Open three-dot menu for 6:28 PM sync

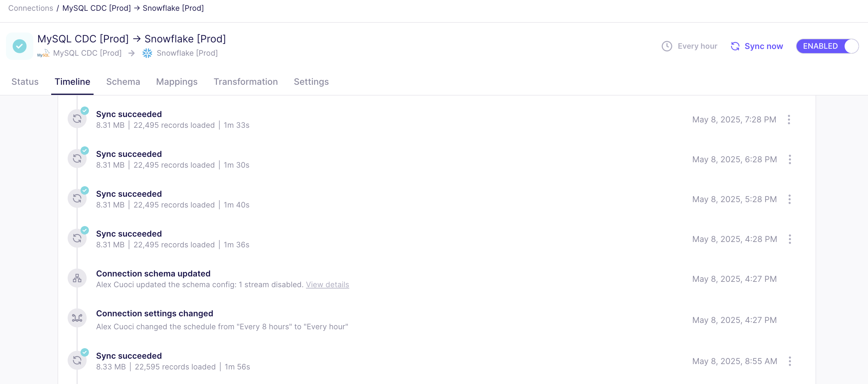[790, 159]
